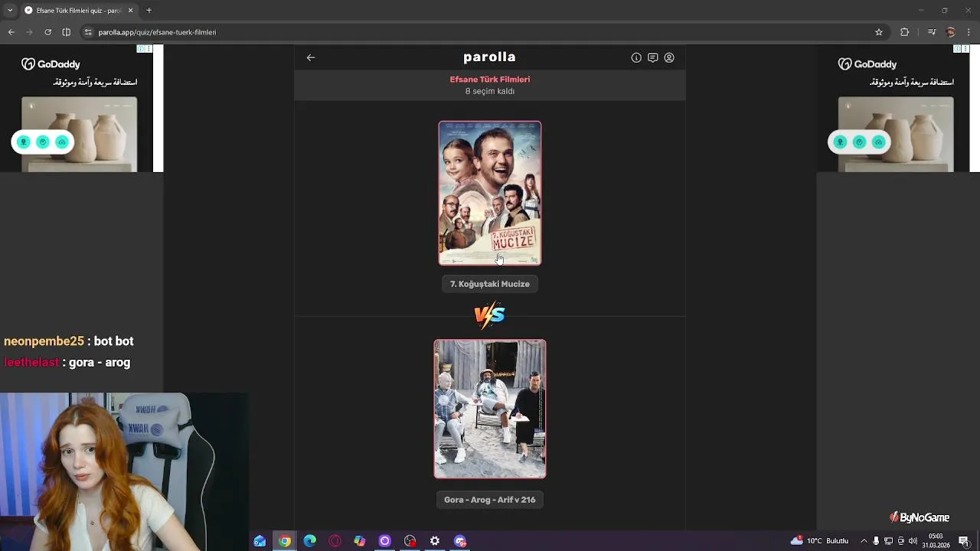980x551 pixels.
Task: Show hidden system tray icons
Action: point(864,541)
